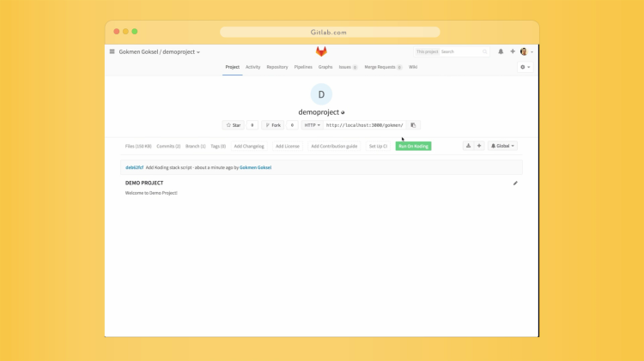Click the Files (150 KB) link
Viewport: 644px width, 361px height.
coord(138,146)
